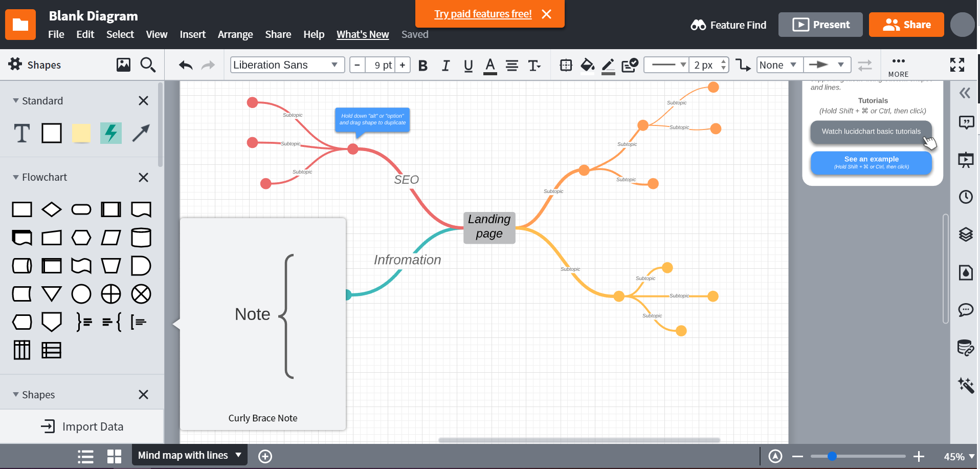Open the shape search tool
This screenshot has height=469, width=980.
(147, 65)
